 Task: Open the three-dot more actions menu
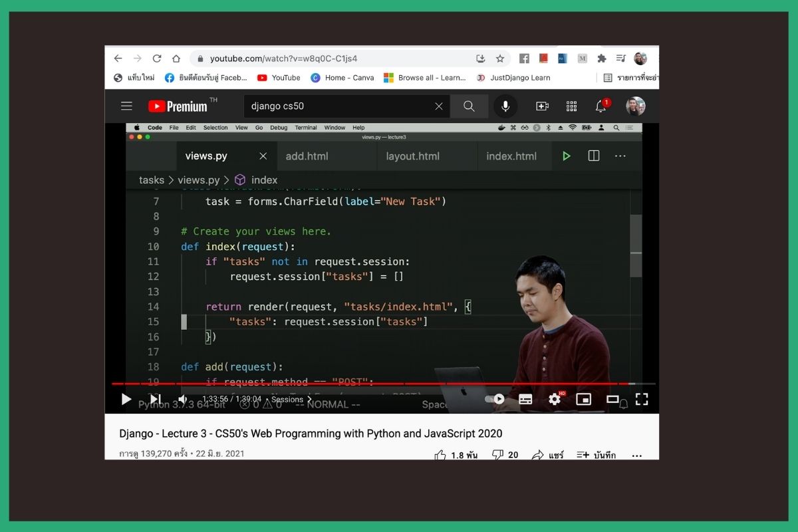(636, 456)
